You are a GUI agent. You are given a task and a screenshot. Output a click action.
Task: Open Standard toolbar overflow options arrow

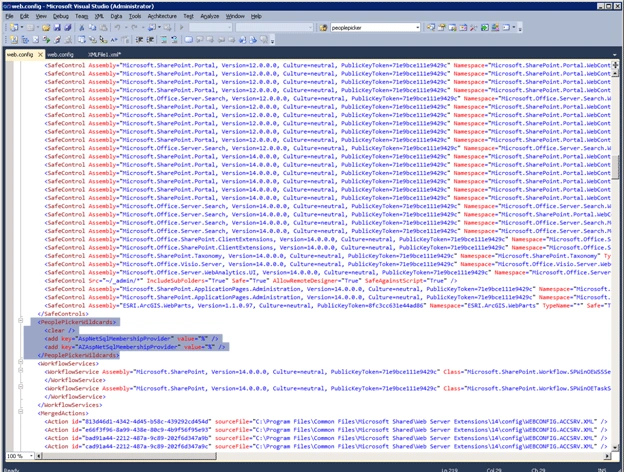(x=520, y=28)
